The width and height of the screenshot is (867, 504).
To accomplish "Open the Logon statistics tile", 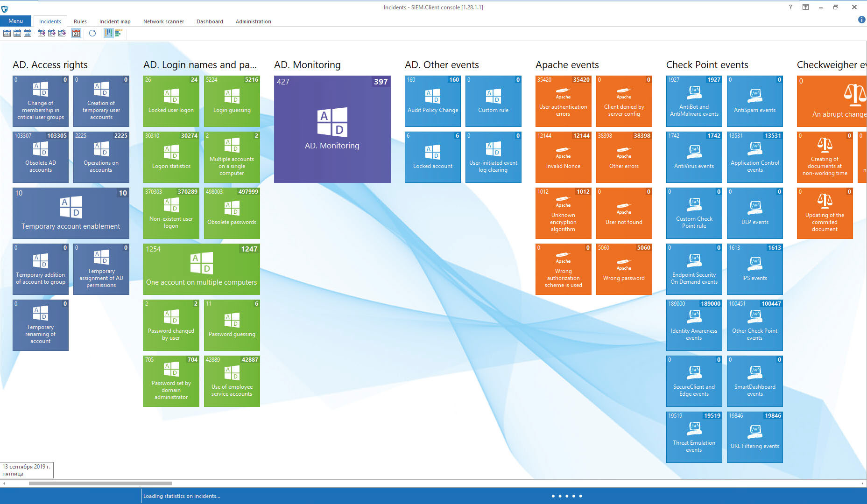I will tap(171, 157).
